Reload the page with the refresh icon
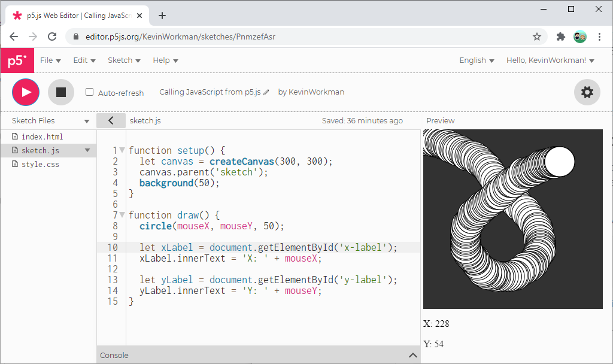Screen dimensions: 613x364 tap(52, 37)
